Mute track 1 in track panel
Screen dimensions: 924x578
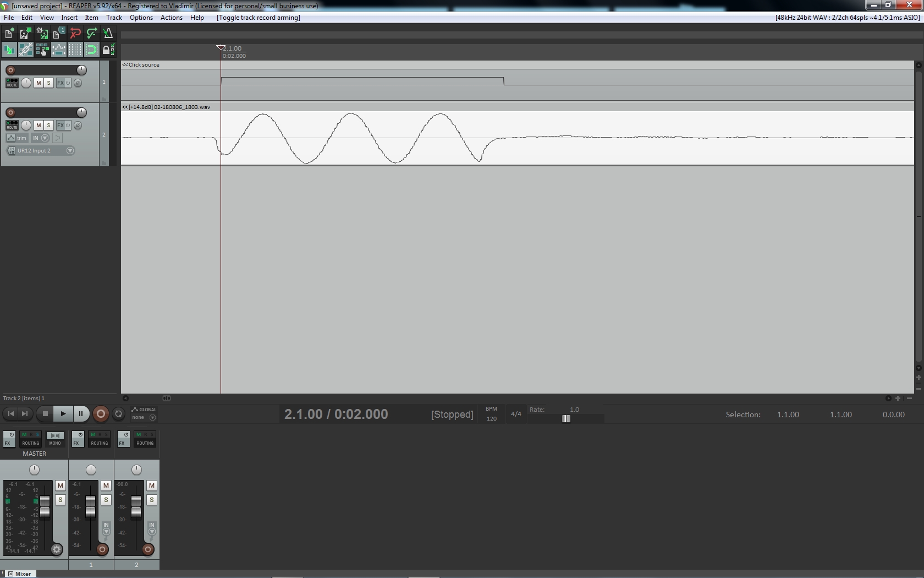(x=38, y=83)
